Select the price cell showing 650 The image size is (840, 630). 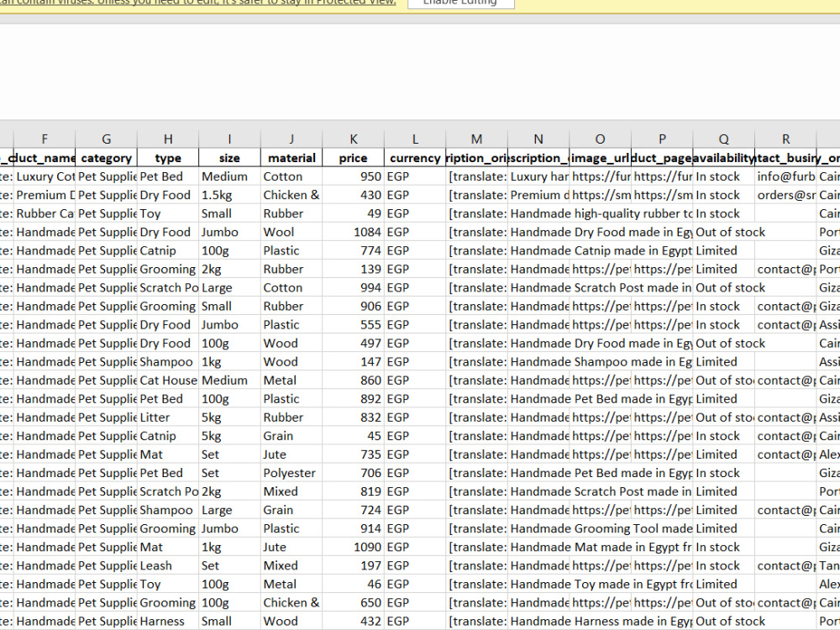coord(353,602)
